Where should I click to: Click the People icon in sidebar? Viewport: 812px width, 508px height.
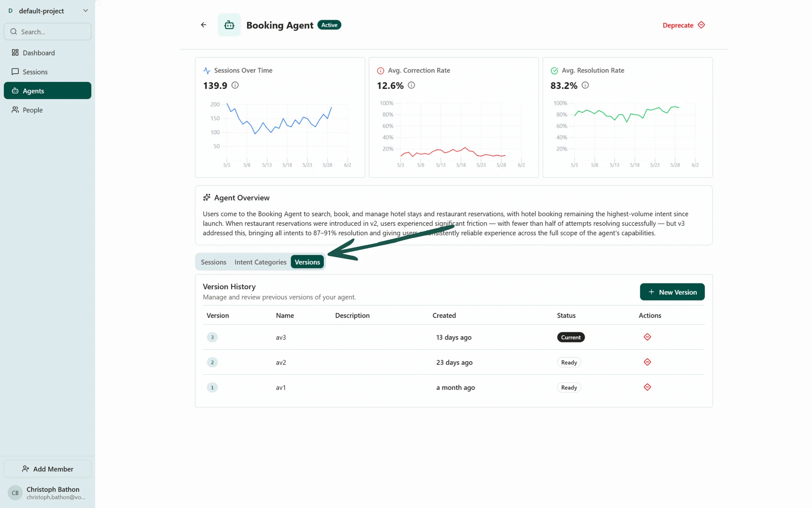(x=15, y=110)
